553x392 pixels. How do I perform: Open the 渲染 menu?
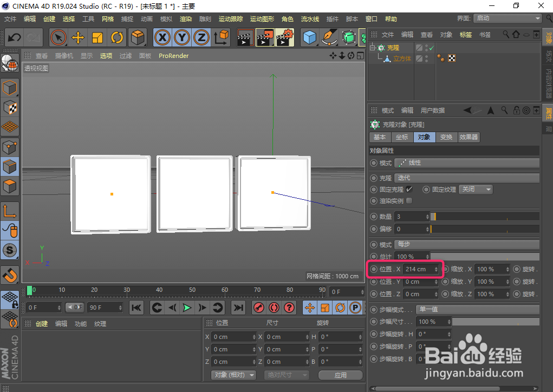pyautogui.click(x=186, y=18)
